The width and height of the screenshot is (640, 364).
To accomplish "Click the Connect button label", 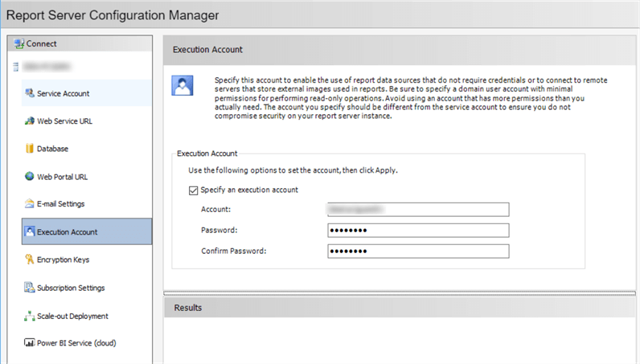I will click(x=41, y=43).
